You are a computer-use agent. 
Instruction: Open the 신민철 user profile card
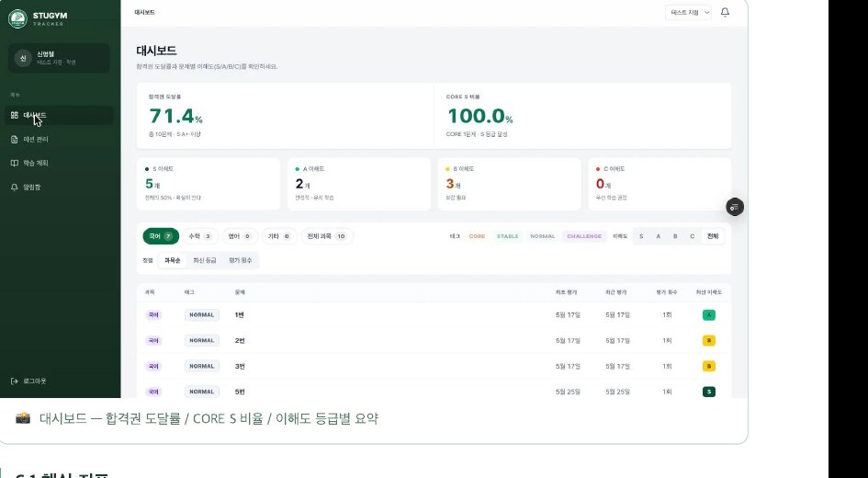(59, 58)
